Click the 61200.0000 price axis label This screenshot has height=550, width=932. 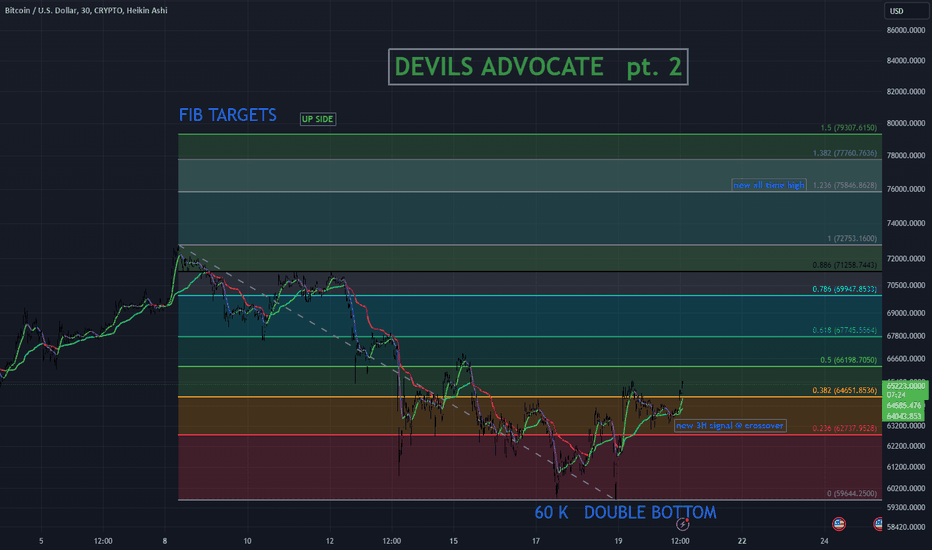906,467
